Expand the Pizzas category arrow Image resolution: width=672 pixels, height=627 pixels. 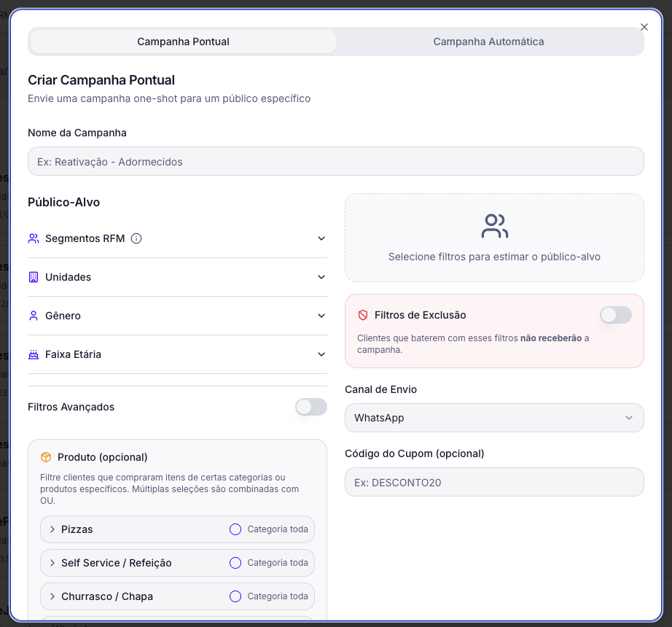coord(52,529)
